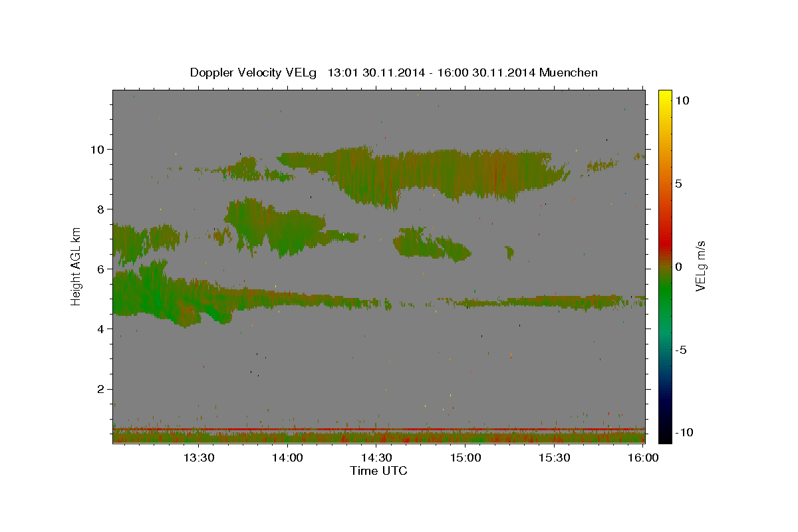The height and width of the screenshot is (532, 798).
Task: Click the colorbar tick label 5
Action: [680, 184]
